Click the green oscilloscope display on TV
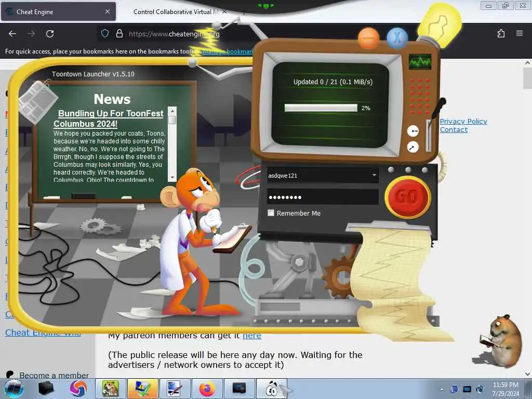The height and width of the screenshot is (399, 532). [x=420, y=62]
